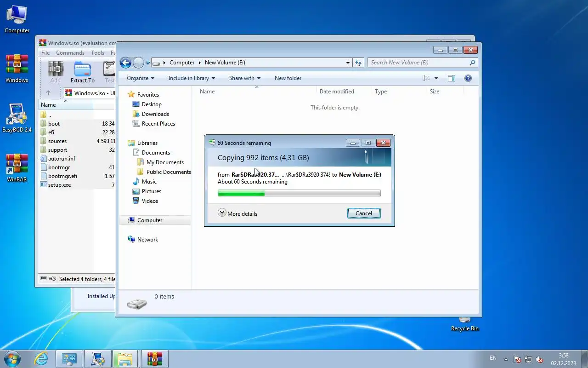Go up one level in WinRAR
588x368 pixels.
tap(48, 93)
